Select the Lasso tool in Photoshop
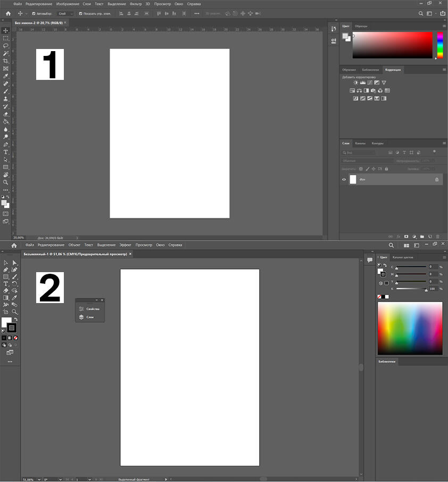 5,46
